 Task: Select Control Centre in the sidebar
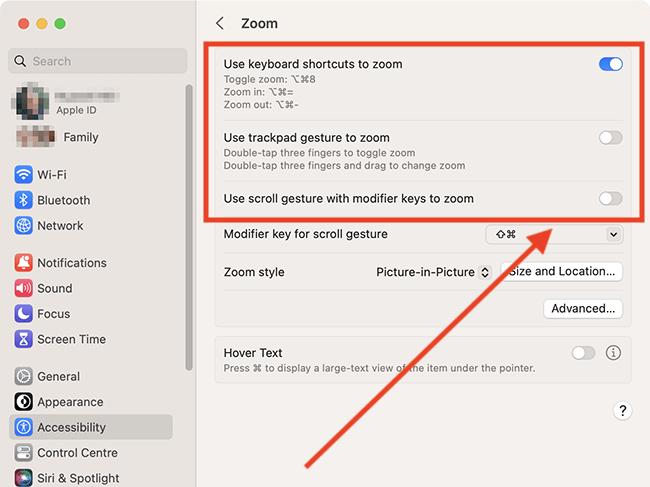(x=77, y=453)
